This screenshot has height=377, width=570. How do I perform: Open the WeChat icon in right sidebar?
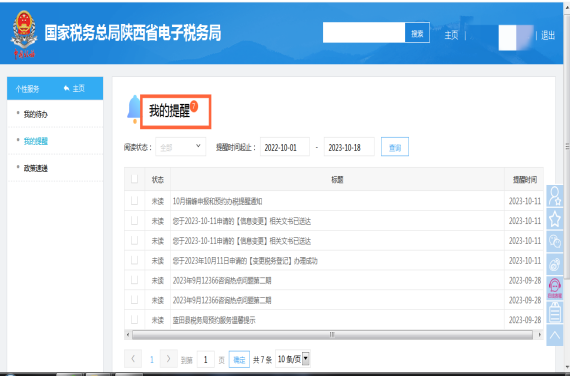click(x=555, y=241)
